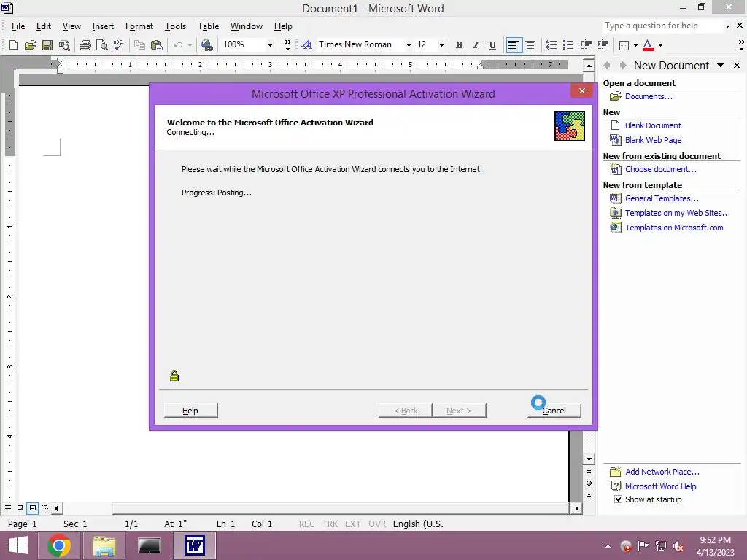Viewport: 747px width, 560px height.
Task: Click Outline View icon in bottom bar
Action: click(45, 508)
